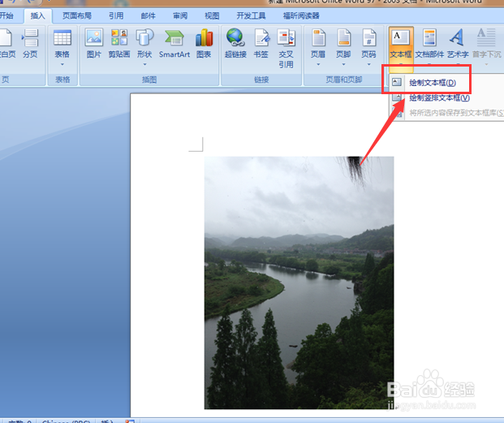Switch to the 开始 tab
The image size is (504, 423).
[x=6, y=15]
